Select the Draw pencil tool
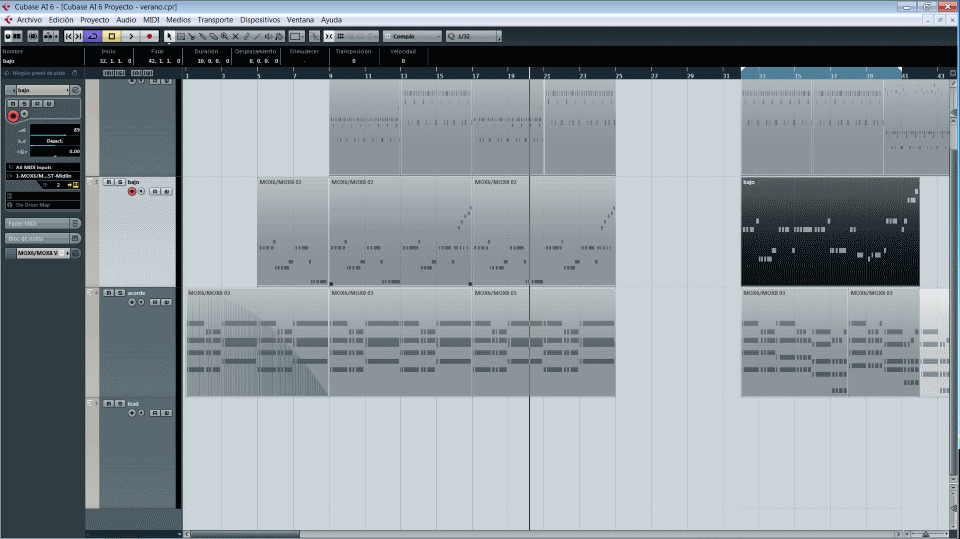960x539 pixels. tap(246, 37)
